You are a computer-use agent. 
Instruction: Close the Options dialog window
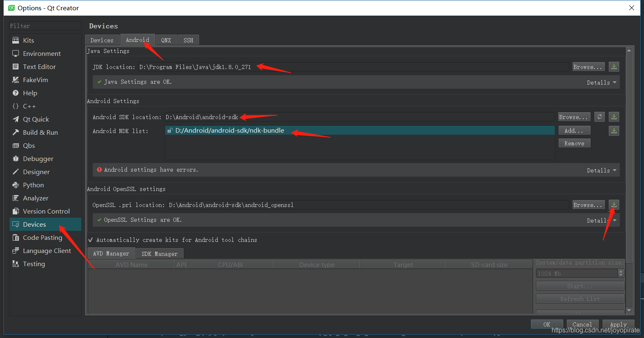coord(632,8)
